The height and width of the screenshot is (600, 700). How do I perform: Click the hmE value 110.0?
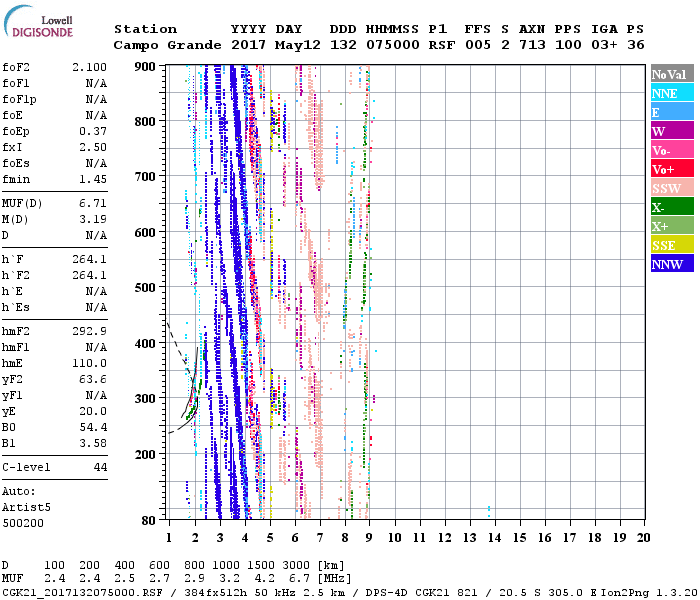click(x=89, y=363)
